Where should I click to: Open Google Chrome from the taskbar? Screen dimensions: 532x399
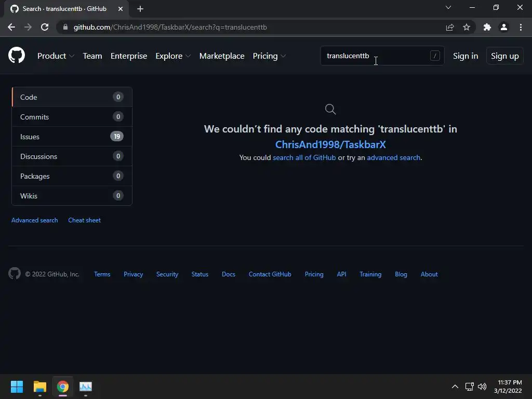tap(62, 387)
